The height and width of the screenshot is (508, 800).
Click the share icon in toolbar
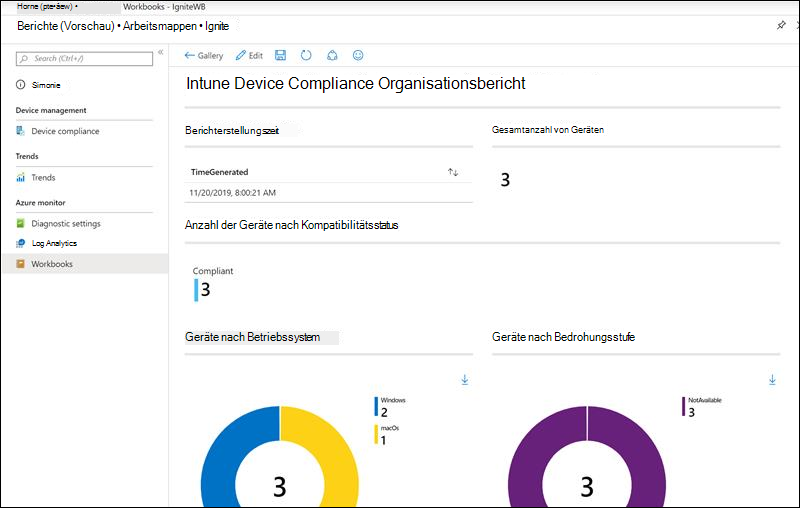coord(332,55)
